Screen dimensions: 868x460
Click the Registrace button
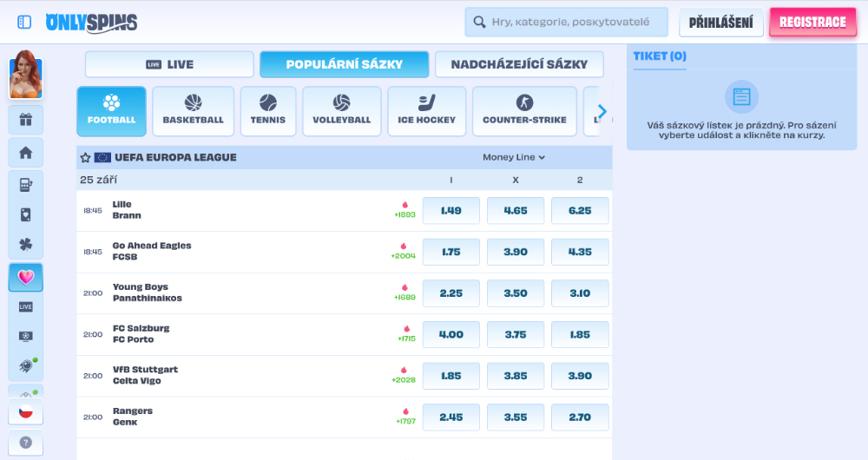tap(812, 23)
